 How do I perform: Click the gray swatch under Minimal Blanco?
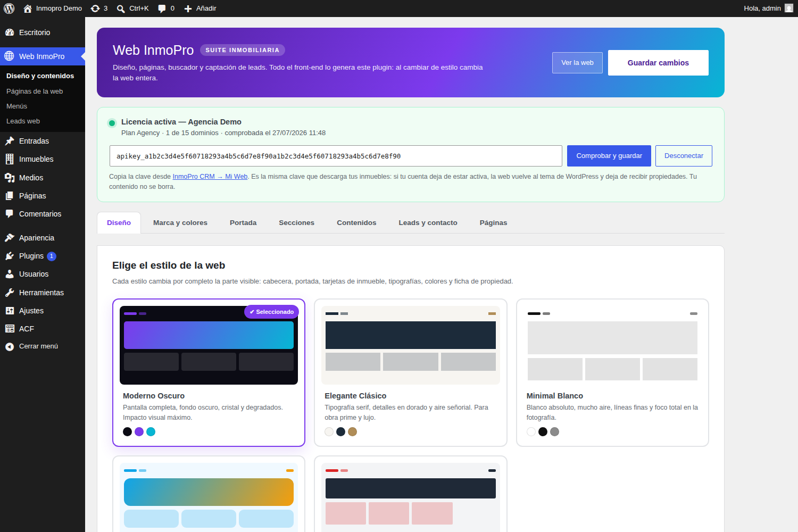(x=554, y=431)
